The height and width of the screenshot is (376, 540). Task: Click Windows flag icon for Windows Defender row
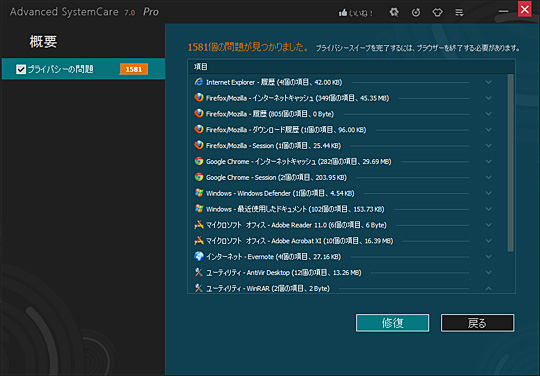pyautogui.click(x=199, y=193)
